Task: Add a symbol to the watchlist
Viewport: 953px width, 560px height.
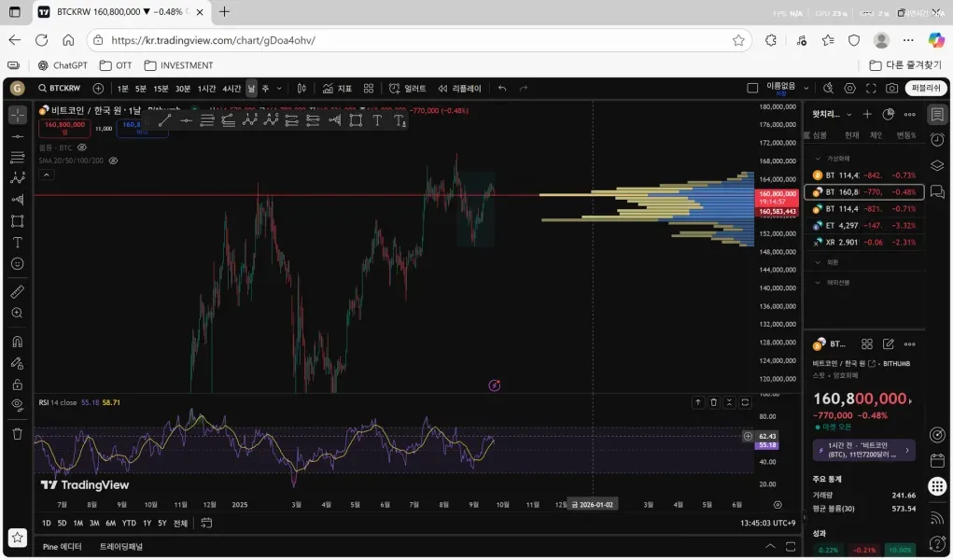Action: [x=867, y=114]
